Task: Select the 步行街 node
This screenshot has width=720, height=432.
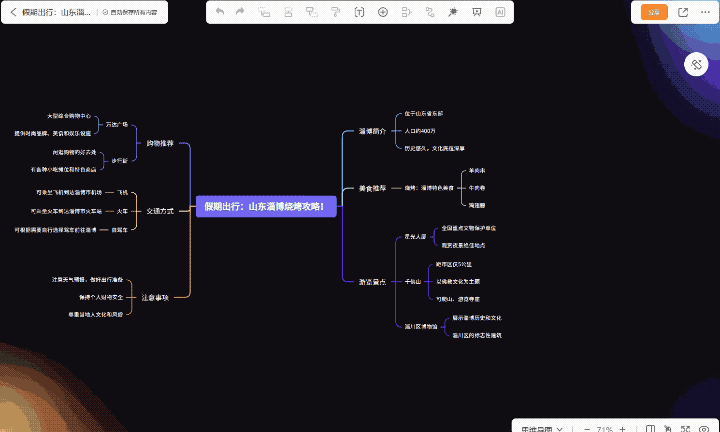Action: 119,161
